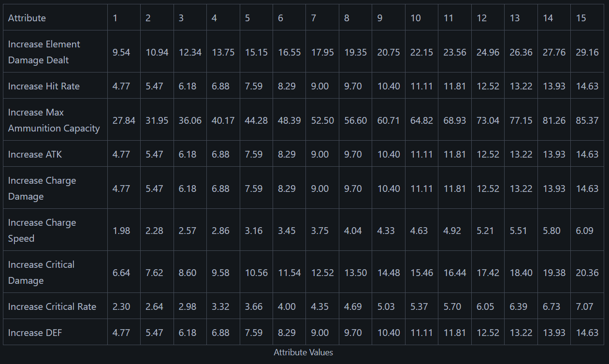609x364 pixels.
Task: Select value 12.52 in Increase DEF row
Action: 488,333
